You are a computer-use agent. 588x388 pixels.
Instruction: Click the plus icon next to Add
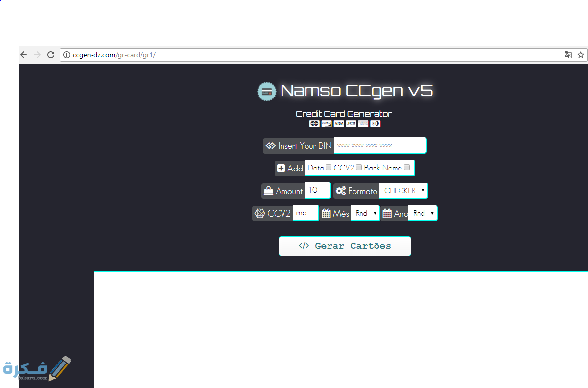tap(281, 168)
